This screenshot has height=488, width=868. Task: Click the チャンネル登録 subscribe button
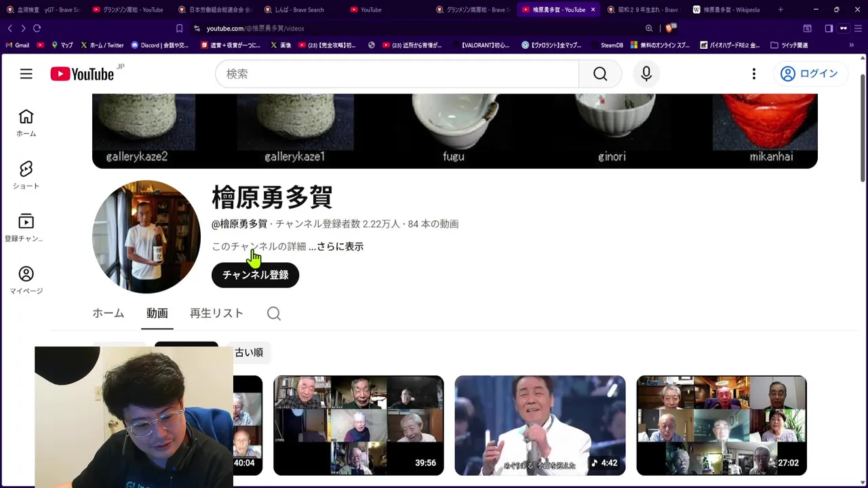[x=255, y=275]
